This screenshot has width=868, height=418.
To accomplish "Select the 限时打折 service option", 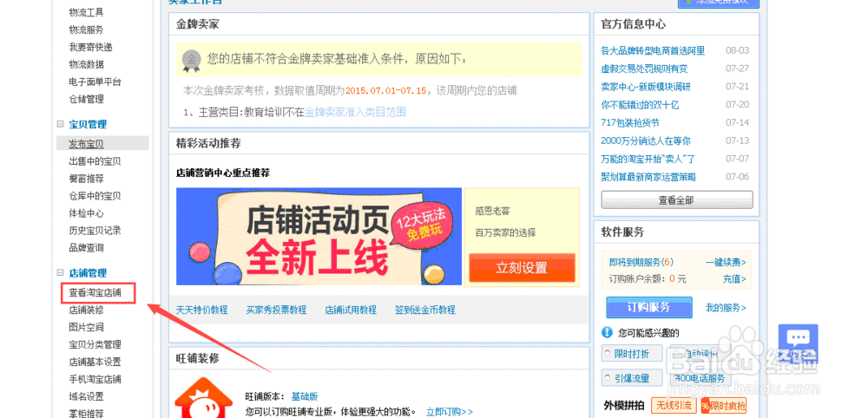I will pos(632,354).
